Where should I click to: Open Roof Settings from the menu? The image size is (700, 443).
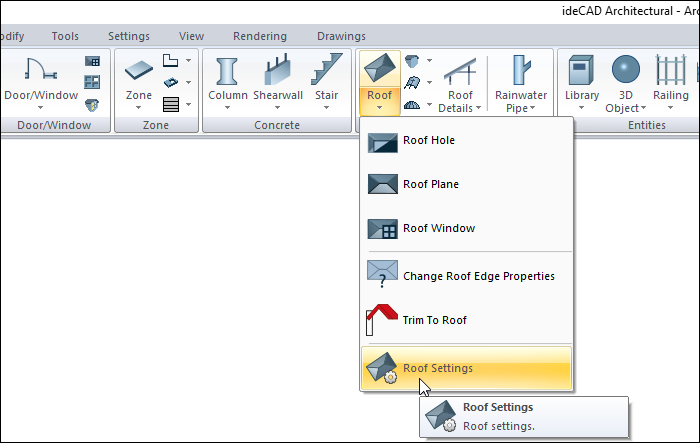click(x=466, y=368)
